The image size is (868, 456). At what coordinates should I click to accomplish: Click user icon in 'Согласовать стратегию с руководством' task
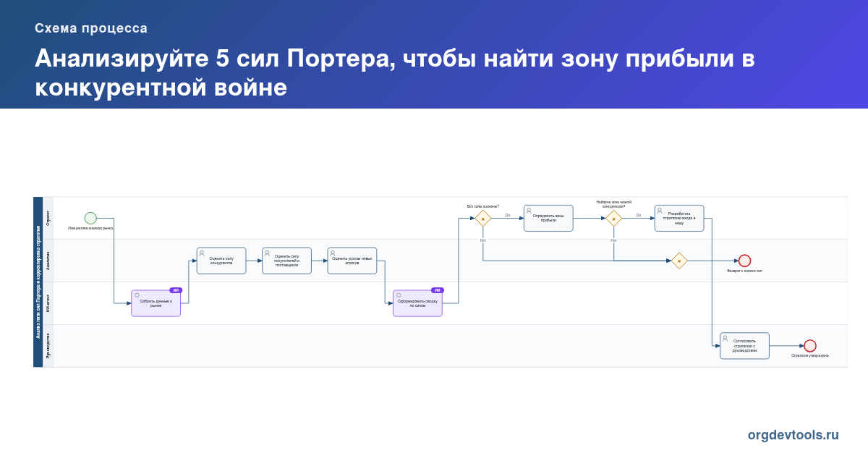(725, 339)
